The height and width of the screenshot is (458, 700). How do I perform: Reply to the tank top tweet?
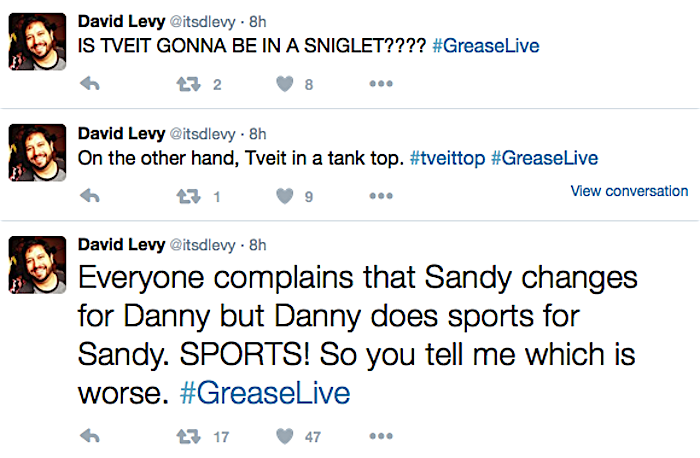coord(90,197)
